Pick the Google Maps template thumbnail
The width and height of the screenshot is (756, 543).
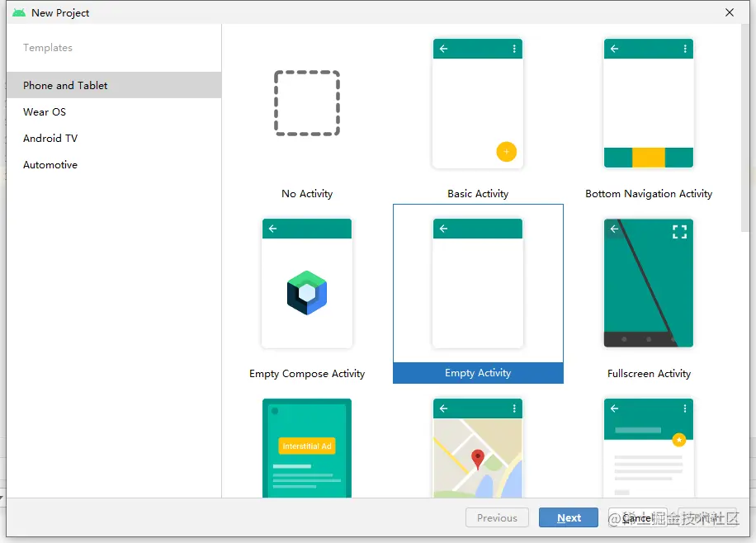point(478,448)
